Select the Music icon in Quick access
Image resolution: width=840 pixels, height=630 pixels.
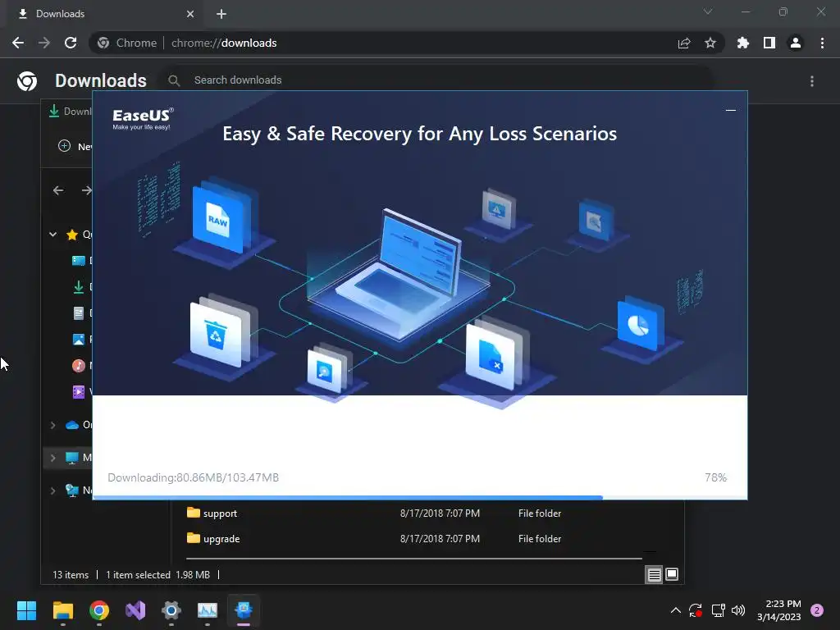78,365
